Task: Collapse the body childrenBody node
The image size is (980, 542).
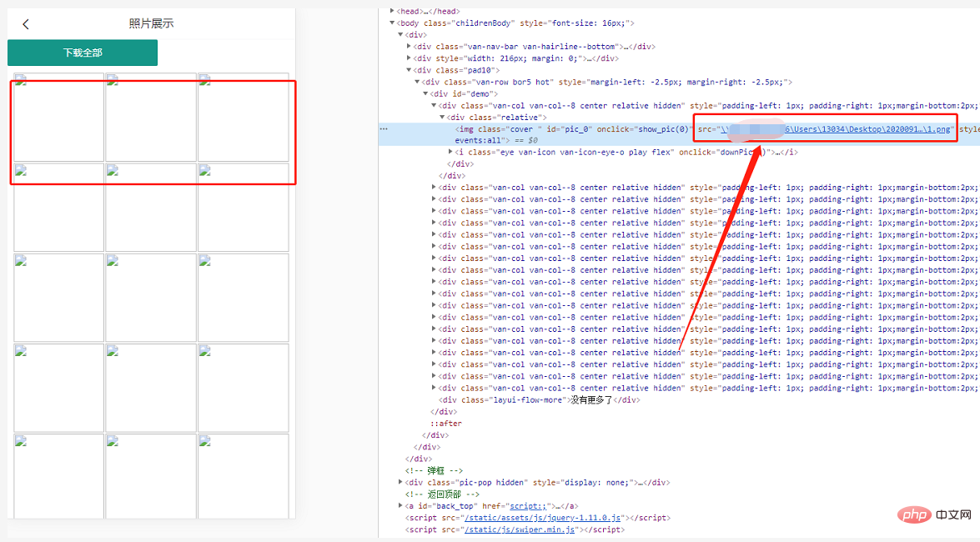Action: coord(393,23)
